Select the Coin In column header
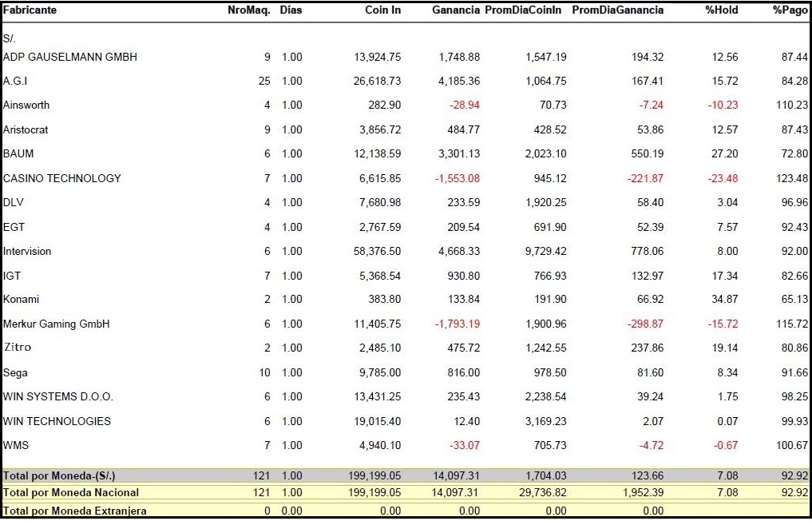This screenshot has width=812, height=521. (382, 10)
